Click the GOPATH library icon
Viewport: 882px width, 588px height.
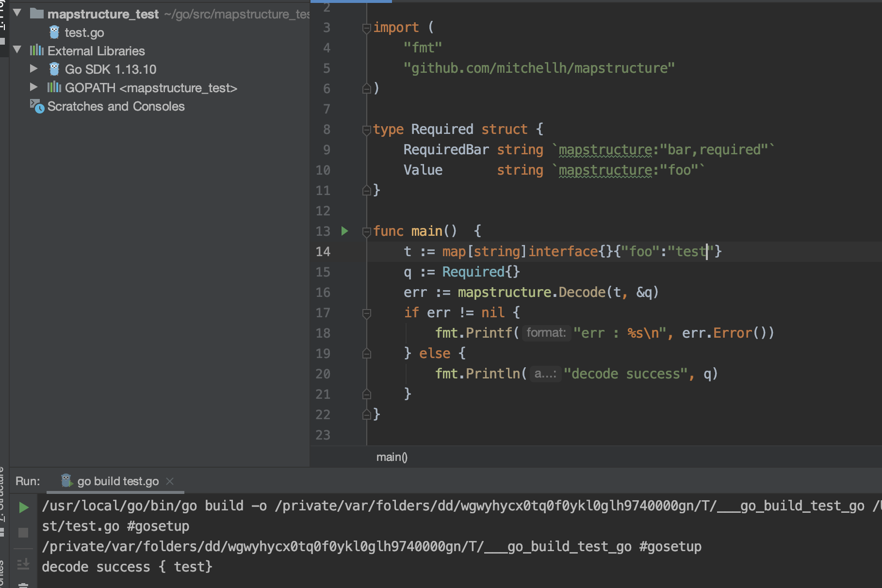54,87
